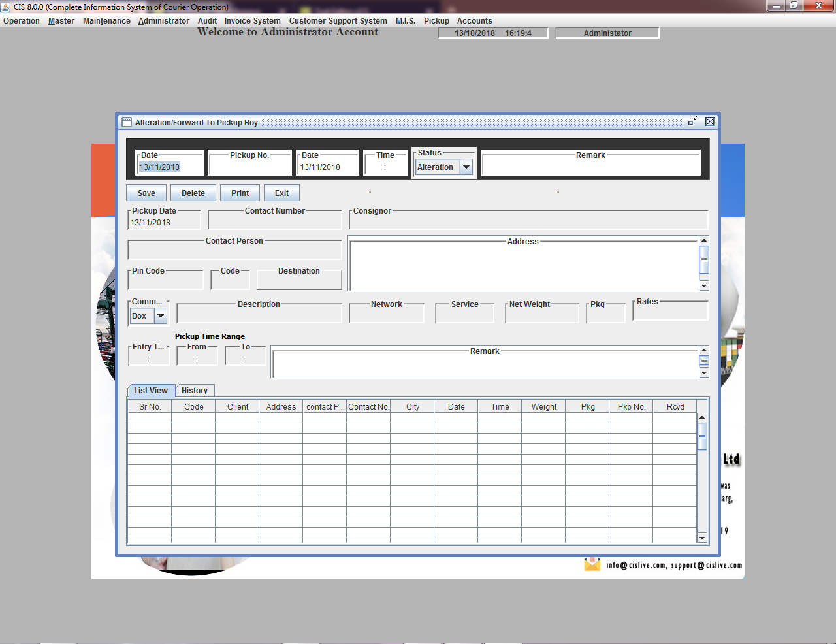Click the Pickup No. input field
Screen dimensions: 836x644
250,167
